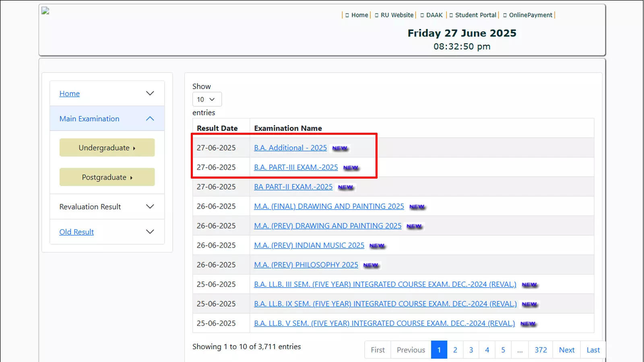This screenshot has width=644, height=362.
Task: Sort the table by Result Date header
Action: pos(217,128)
